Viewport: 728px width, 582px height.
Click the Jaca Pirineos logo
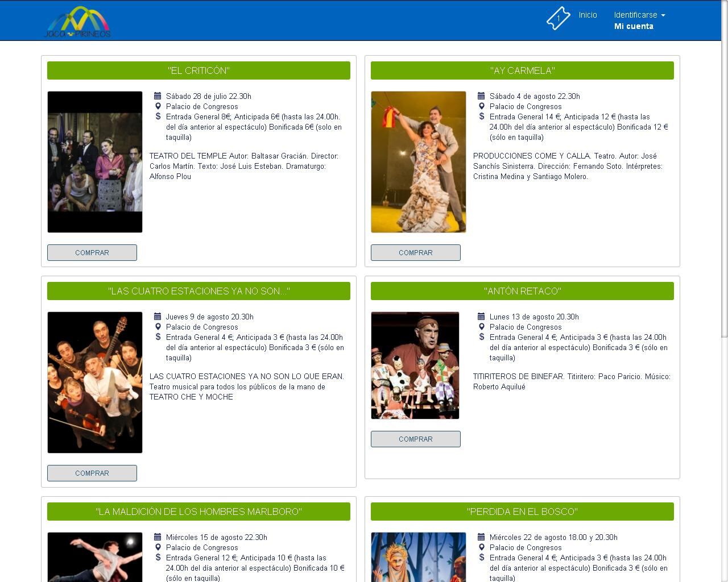[77, 22]
